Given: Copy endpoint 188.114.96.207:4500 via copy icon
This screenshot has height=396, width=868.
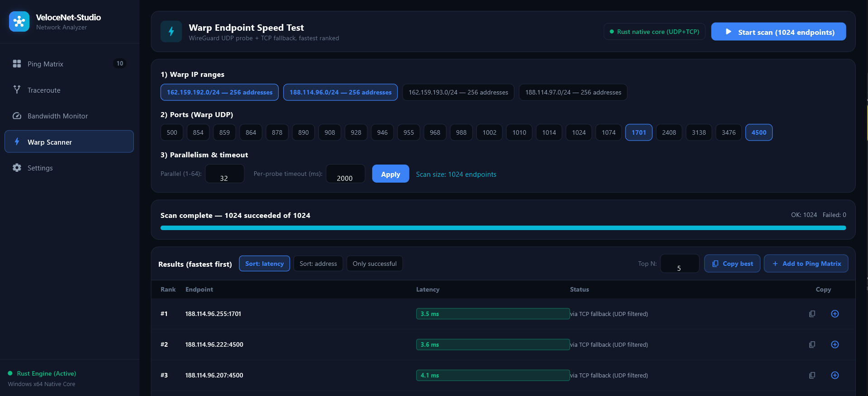Looking at the screenshot, I should click(x=812, y=375).
